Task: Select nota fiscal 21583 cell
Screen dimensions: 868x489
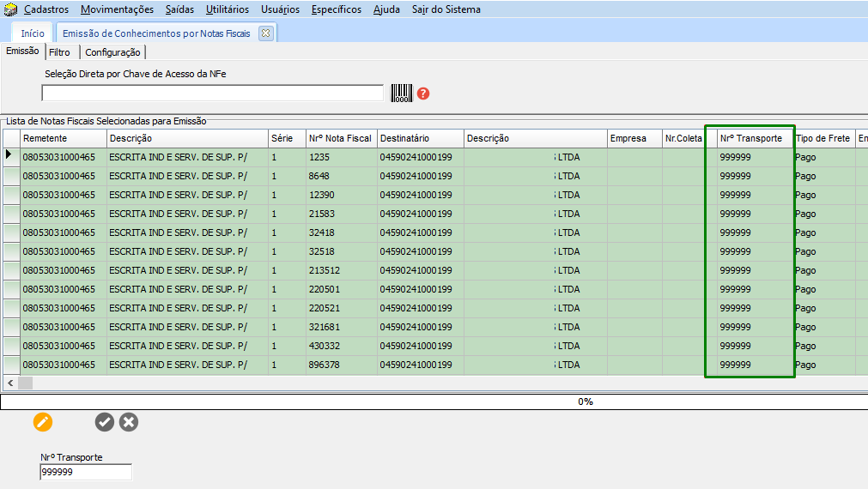Action: pos(342,214)
